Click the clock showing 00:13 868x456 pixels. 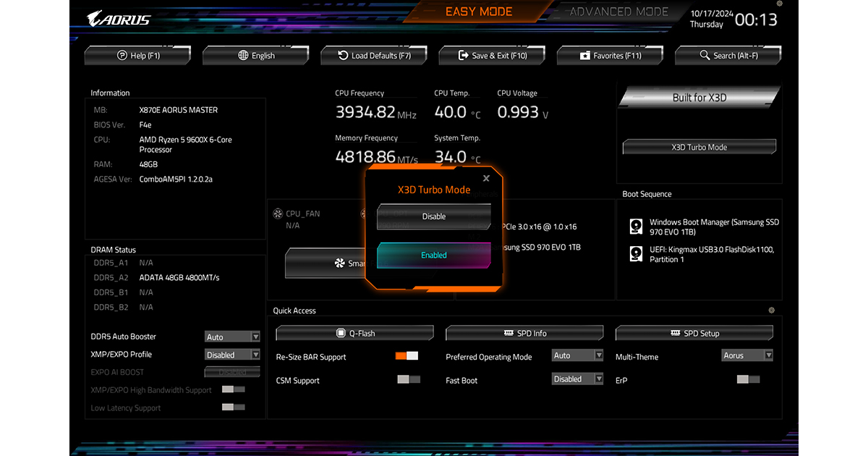(756, 20)
